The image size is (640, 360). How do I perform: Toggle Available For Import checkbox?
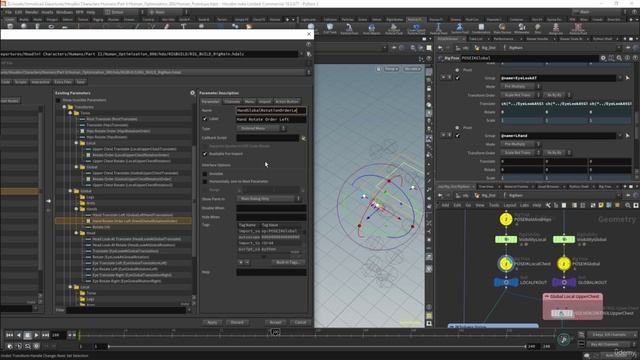(x=205, y=154)
